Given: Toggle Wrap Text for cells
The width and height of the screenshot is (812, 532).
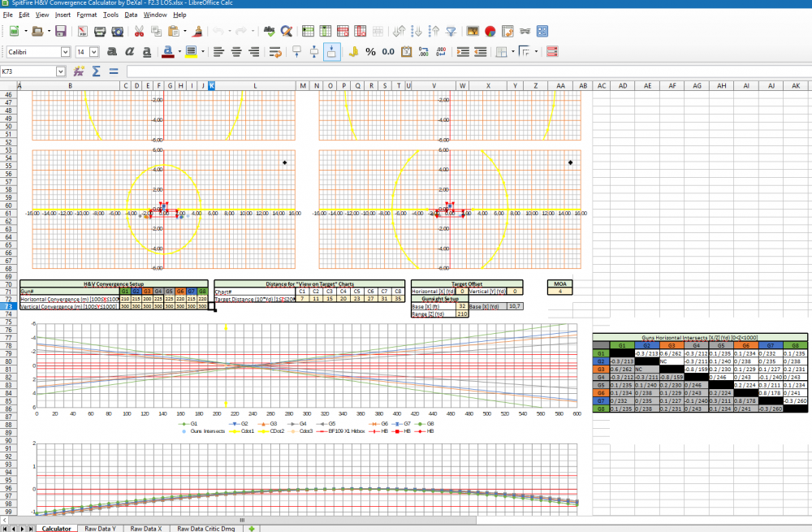Looking at the screenshot, I should [274, 52].
